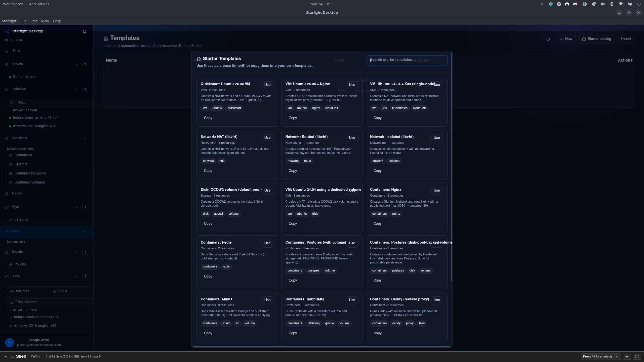This screenshot has width=644, height=362.
Task: Open the File menu
Action: (23, 21)
